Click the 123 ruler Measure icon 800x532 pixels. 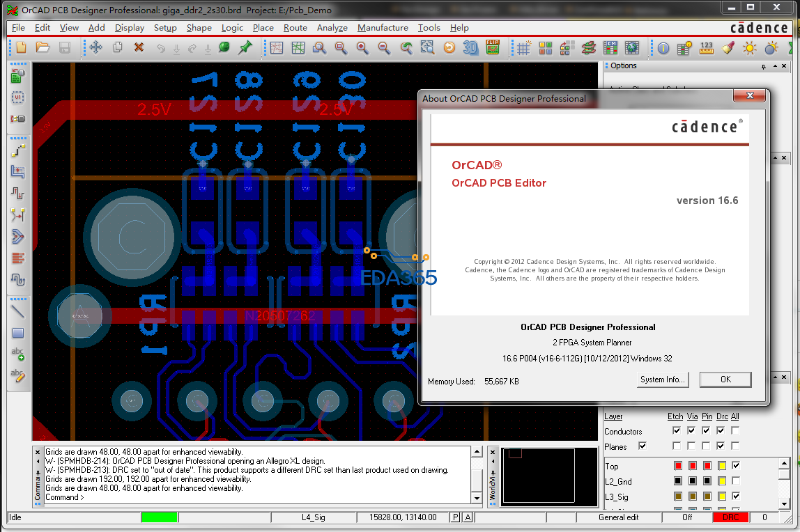(707, 48)
